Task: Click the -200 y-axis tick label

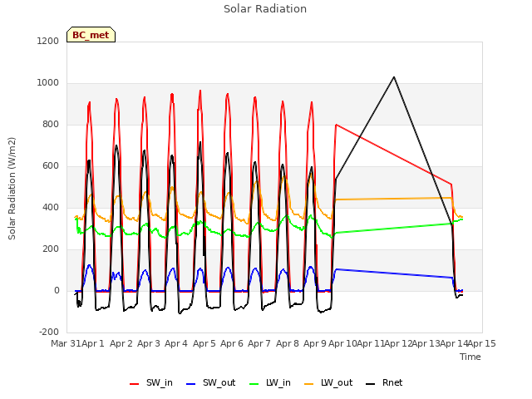Action: point(49,332)
